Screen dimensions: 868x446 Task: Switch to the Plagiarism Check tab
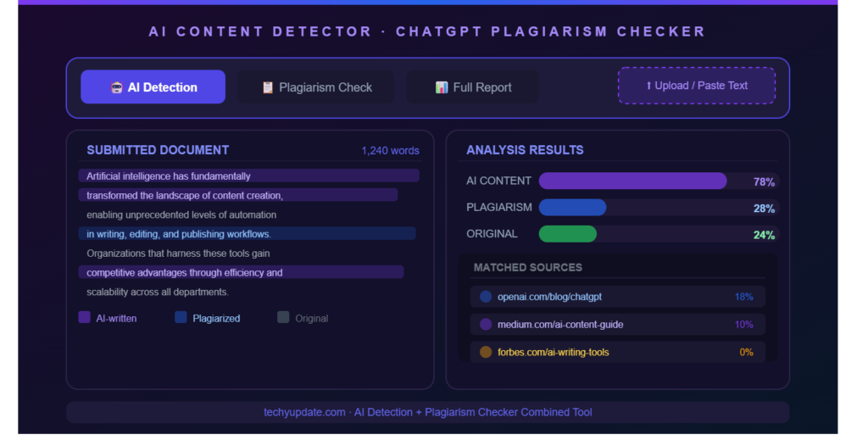coord(315,87)
